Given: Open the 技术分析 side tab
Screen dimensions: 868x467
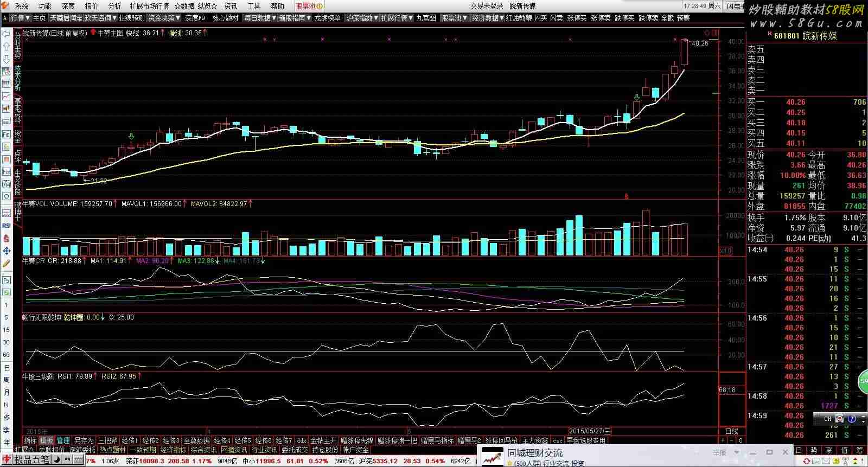Looking at the screenshot, I should click(17, 78).
